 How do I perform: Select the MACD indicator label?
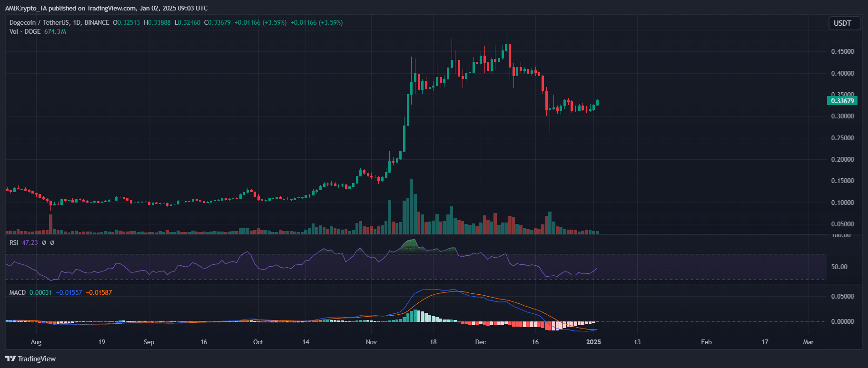(x=18, y=292)
